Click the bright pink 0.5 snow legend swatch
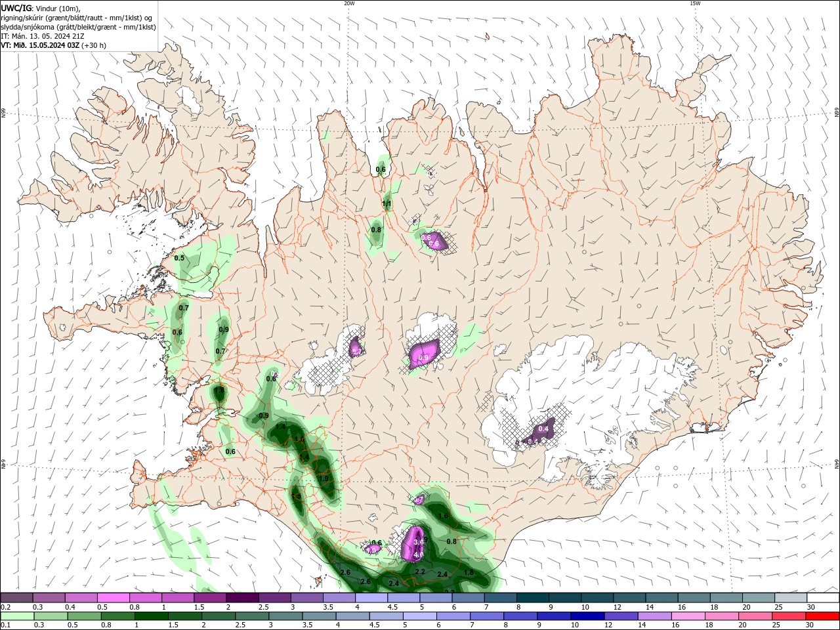The width and height of the screenshot is (840, 630). (113, 598)
